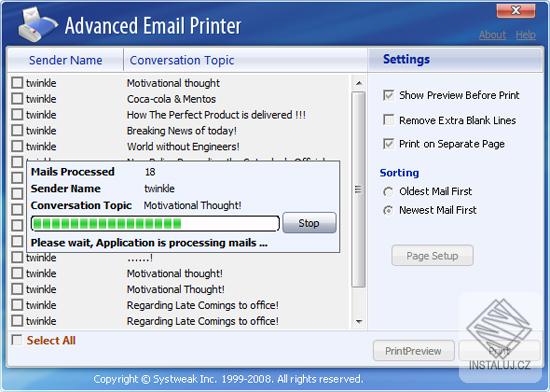
Task: Select checkbox for 'How The Perfect Product' email
Action: coord(17,114)
